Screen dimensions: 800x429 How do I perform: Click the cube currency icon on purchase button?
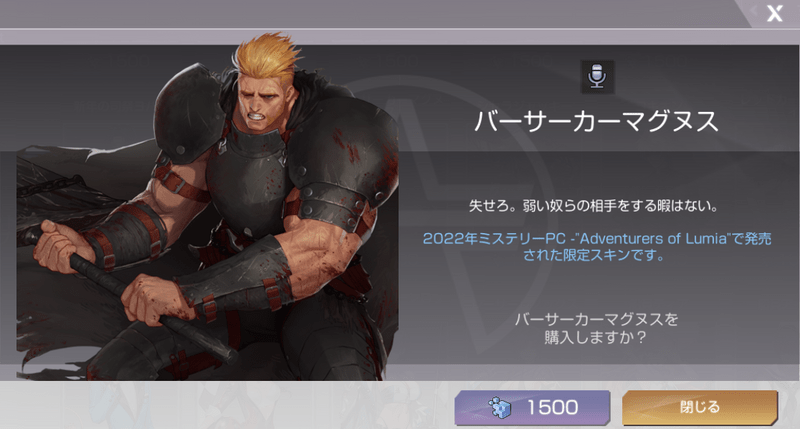tap(499, 407)
